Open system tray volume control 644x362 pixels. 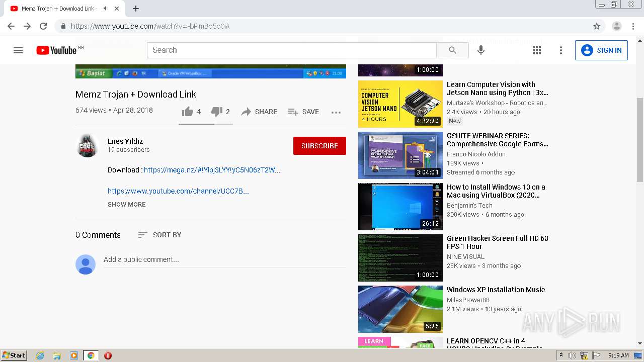click(x=573, y=355)
